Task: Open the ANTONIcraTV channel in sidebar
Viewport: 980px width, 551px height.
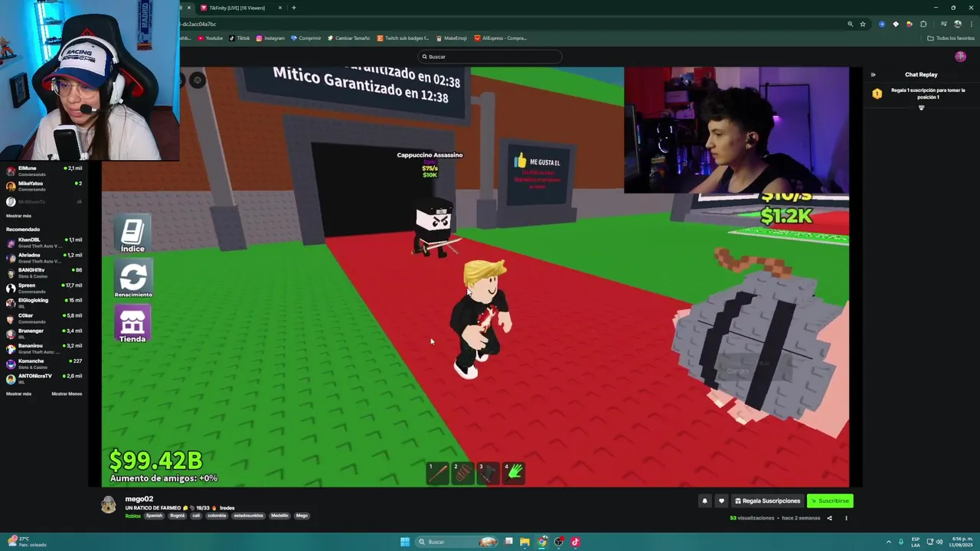Action: coord(44,379)
